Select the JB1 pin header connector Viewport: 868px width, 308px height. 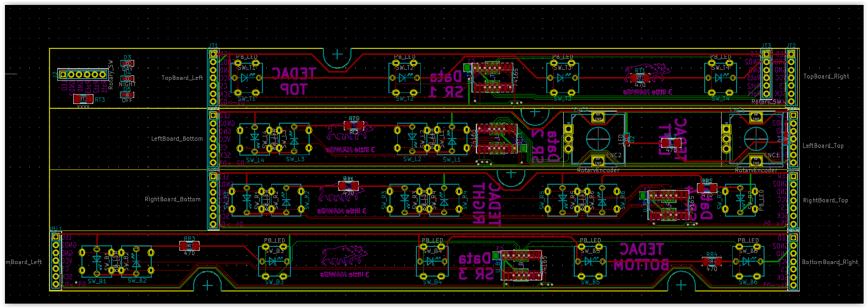(56, 261)
